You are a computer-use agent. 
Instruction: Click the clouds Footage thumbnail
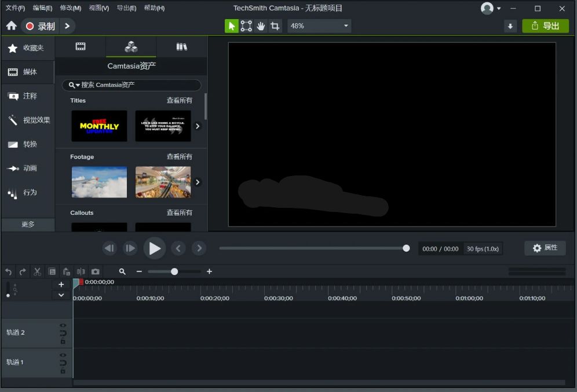pos(99,181)
